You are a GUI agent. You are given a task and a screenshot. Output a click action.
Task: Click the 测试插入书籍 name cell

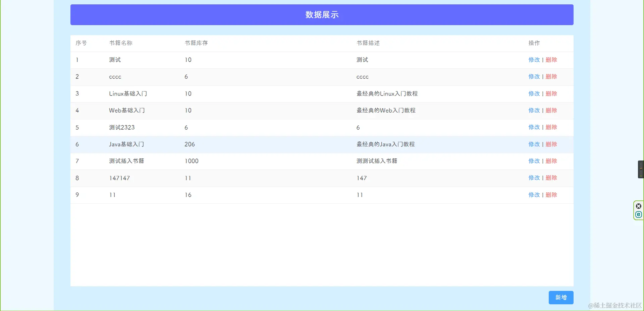[x=126, y=161]
